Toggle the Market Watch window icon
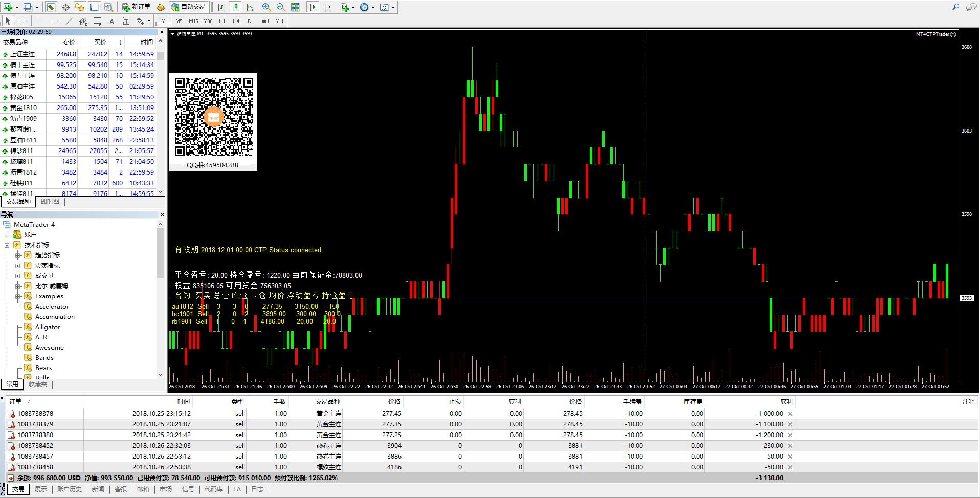 51,7
